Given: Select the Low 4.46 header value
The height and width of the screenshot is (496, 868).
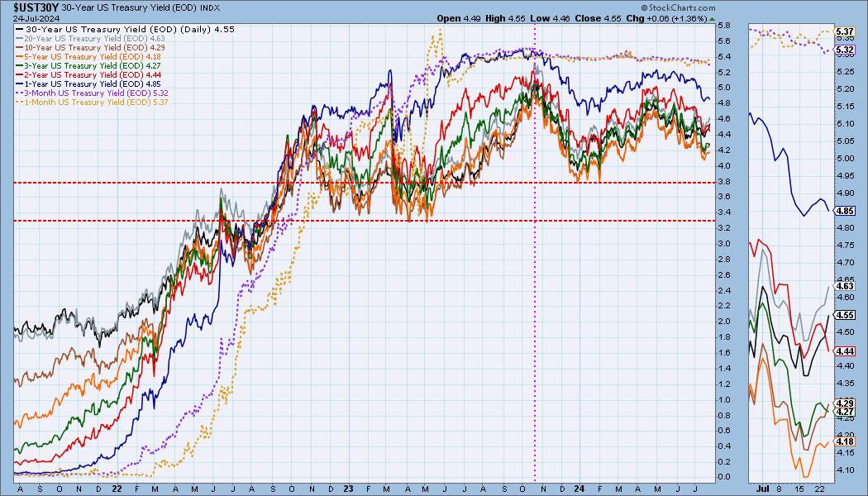Looking at the screenshot, I should coord(550,18).
